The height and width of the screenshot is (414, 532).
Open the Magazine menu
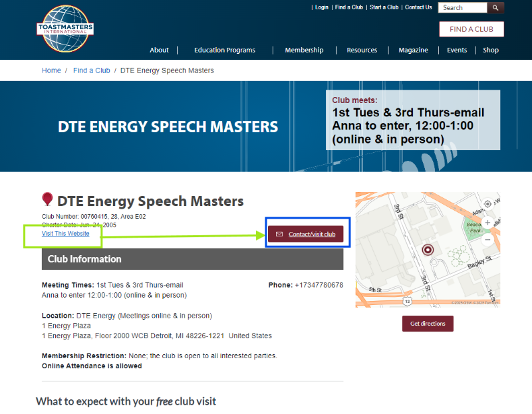[x=413, y=50]
